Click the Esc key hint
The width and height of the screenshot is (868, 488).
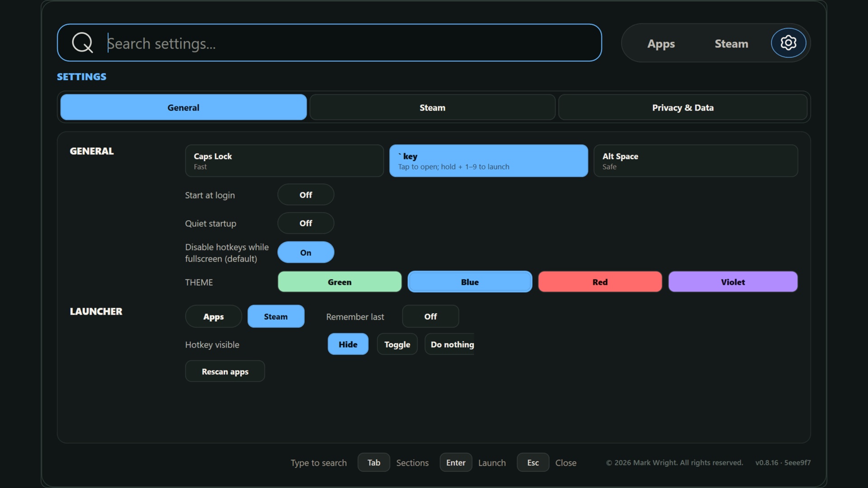click(x=533, y=463)
